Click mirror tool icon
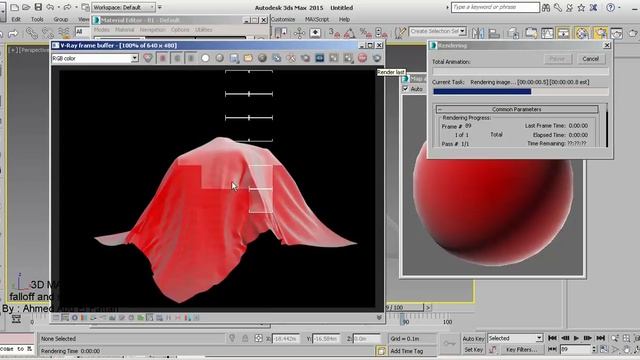This screenshot has height=360, width=640. click(478, 33)
